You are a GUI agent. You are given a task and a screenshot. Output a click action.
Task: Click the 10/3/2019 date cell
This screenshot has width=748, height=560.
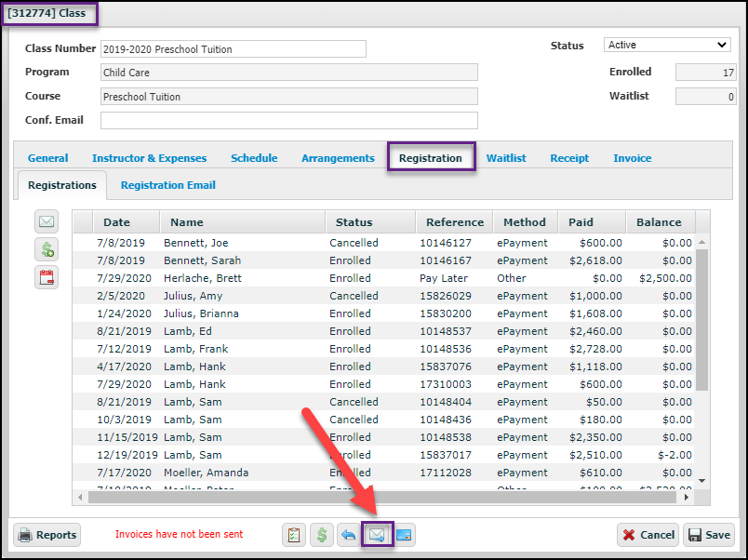(x=124, y=420)
